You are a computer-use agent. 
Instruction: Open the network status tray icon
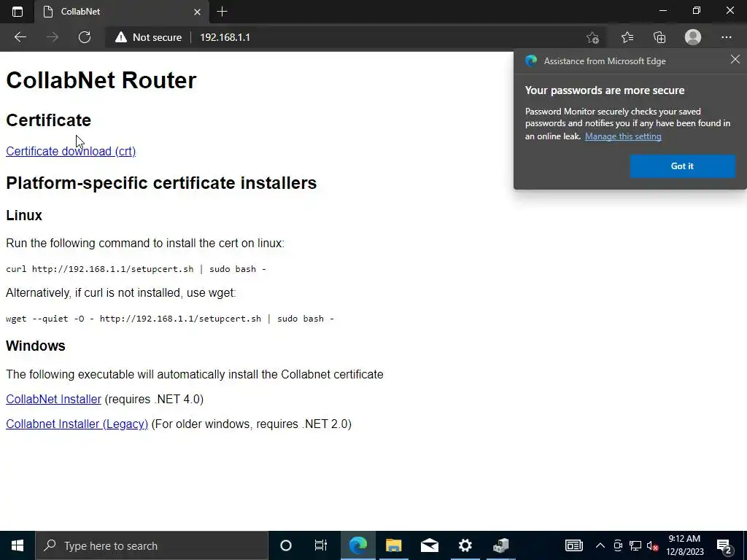pos(635,545)
